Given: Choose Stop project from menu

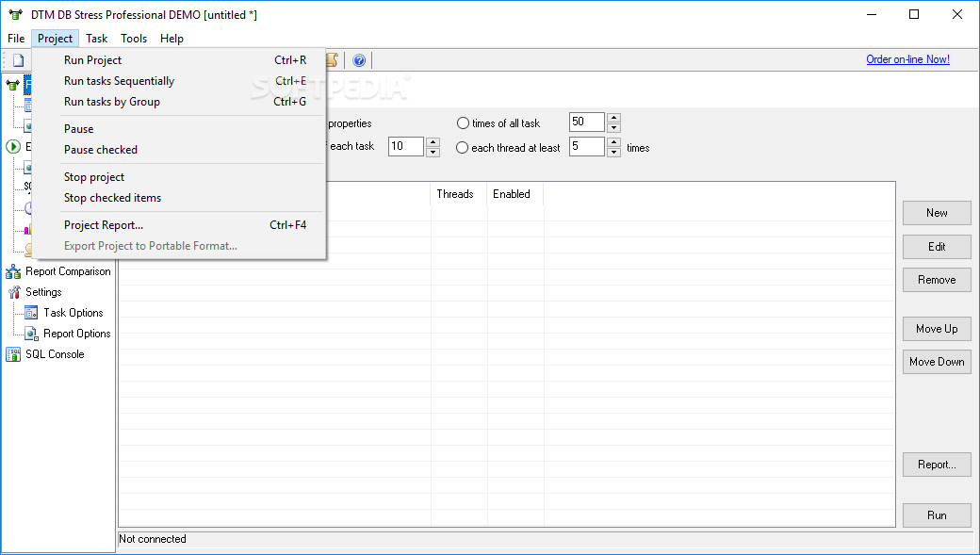Looking at the screenshot, I should (179, 177).
